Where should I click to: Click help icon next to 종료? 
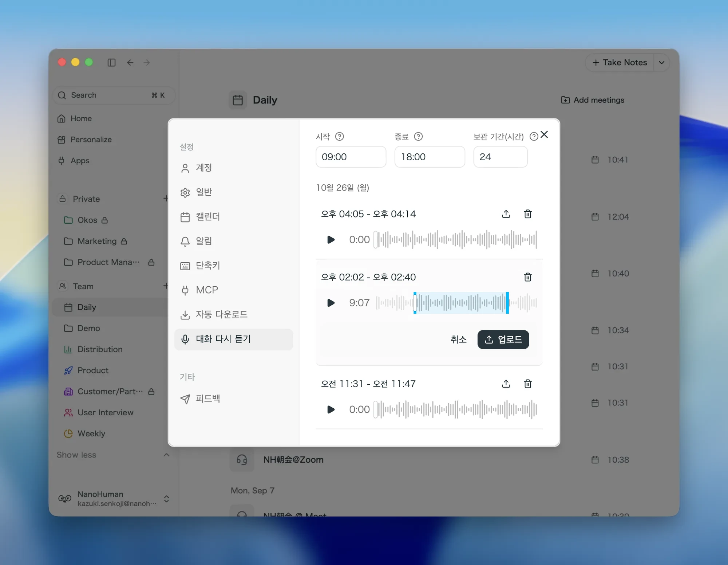coord(418,137)
